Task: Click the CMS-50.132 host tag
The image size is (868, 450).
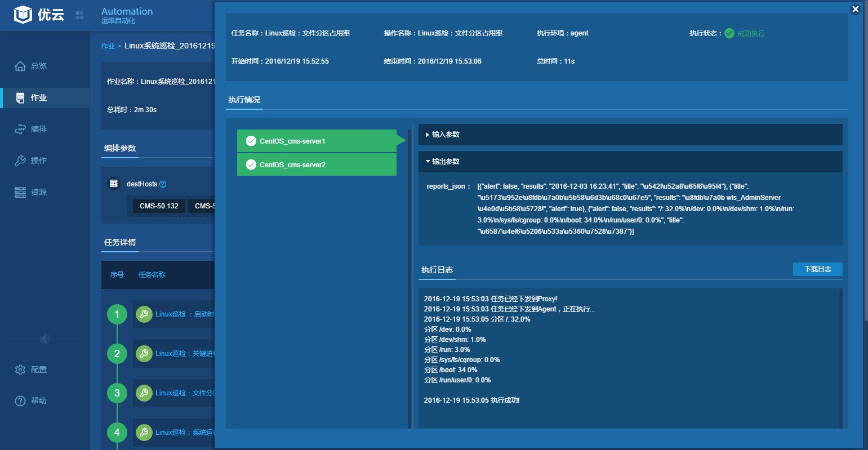Action: coord(159,206)
